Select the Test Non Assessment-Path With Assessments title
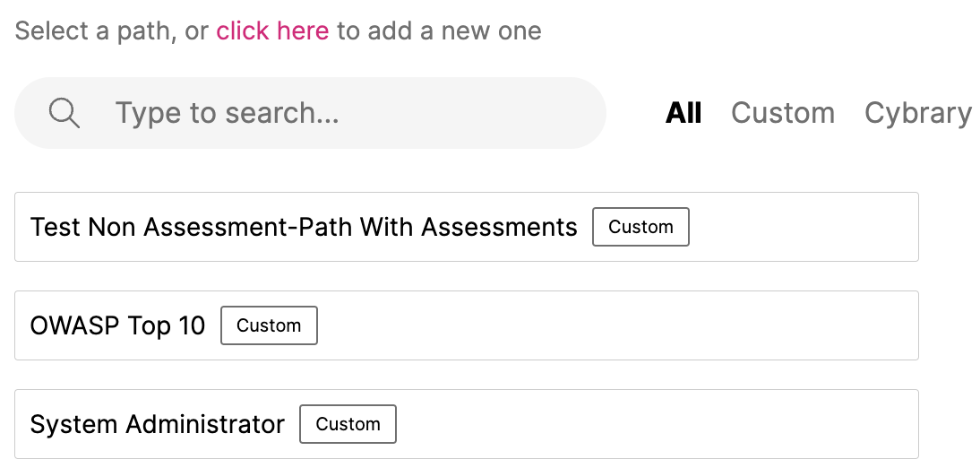980x468 pixels. click(304, 227)
